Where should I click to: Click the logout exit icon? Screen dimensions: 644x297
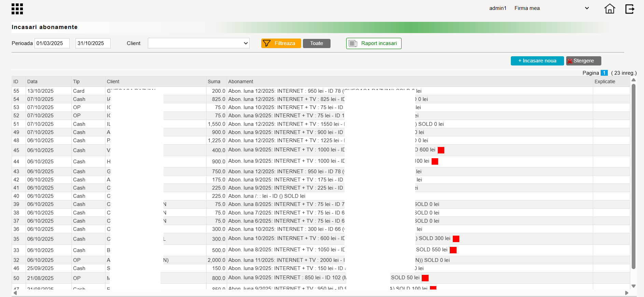pos(630,9)
